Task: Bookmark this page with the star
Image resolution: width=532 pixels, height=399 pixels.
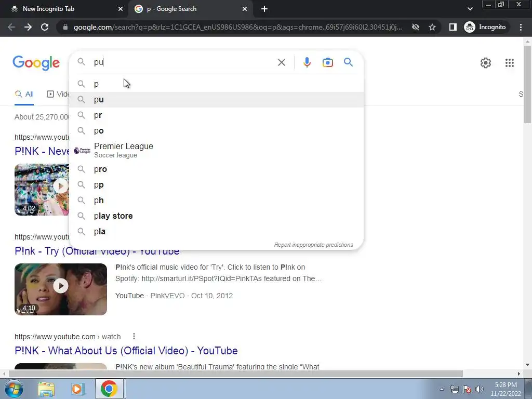Action: click(432, 27)
